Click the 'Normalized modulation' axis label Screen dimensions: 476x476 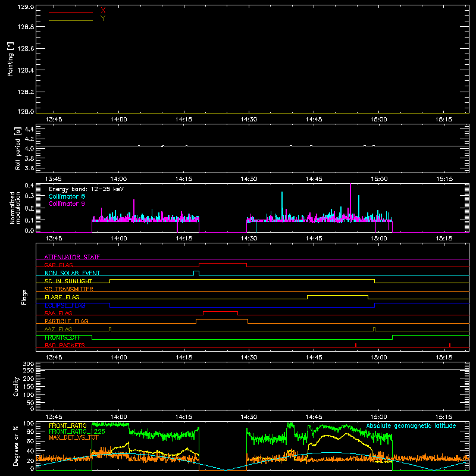[x=15, y=208]
